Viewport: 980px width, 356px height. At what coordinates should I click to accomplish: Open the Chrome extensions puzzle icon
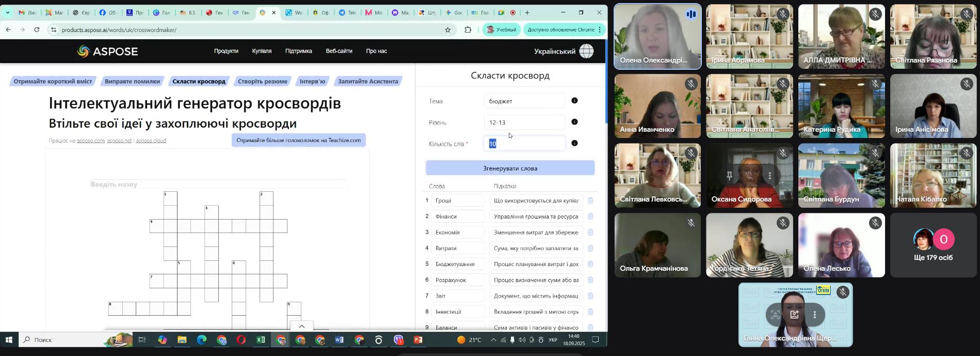click(x=468, y=30)
